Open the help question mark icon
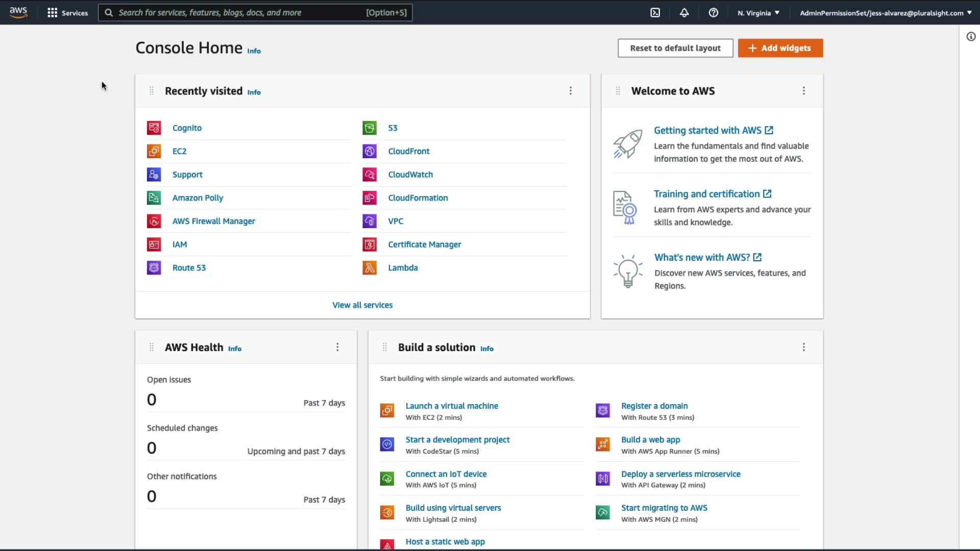 [714, 13]
